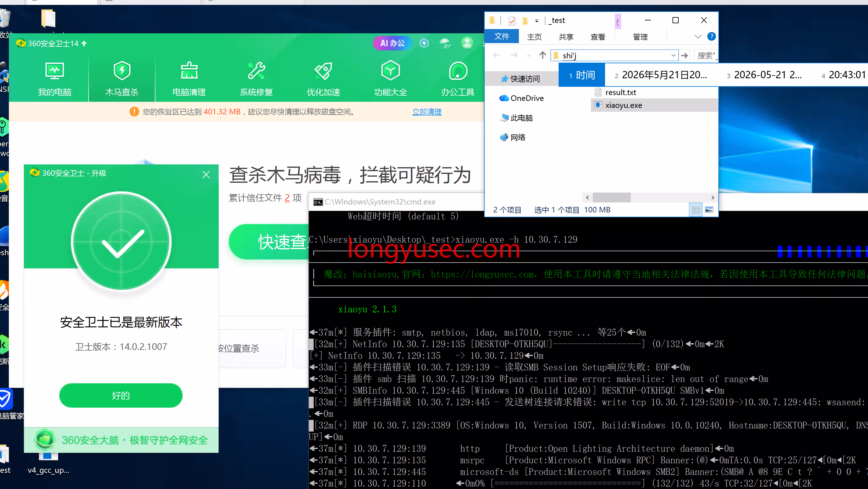The width and height of the screenshot is (868, 489).
Task: Click the umbrella icon in 360 header
Action: (445, 43)
